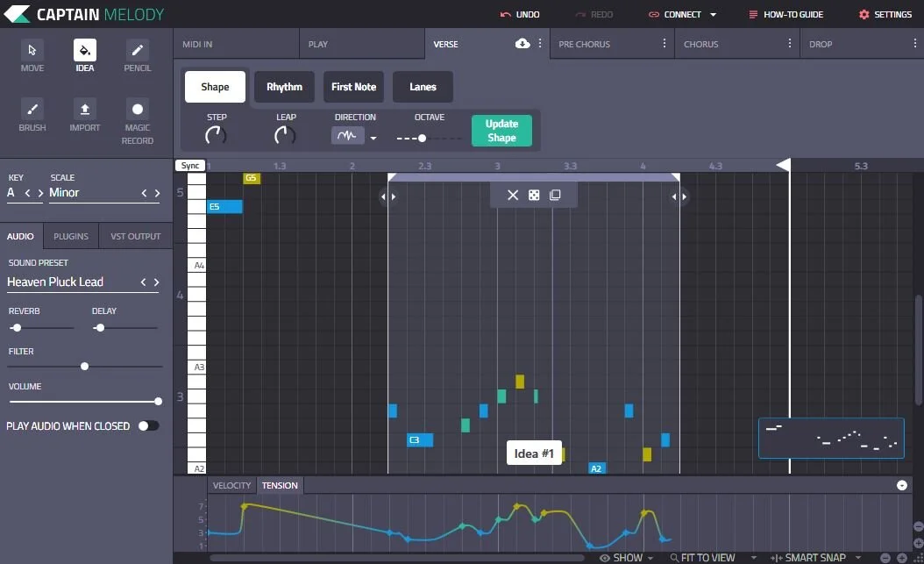This screenshot has height=564, width=924.
Task: Open the Verse tab three-dot menu
Action: click(x=540, y=44)
